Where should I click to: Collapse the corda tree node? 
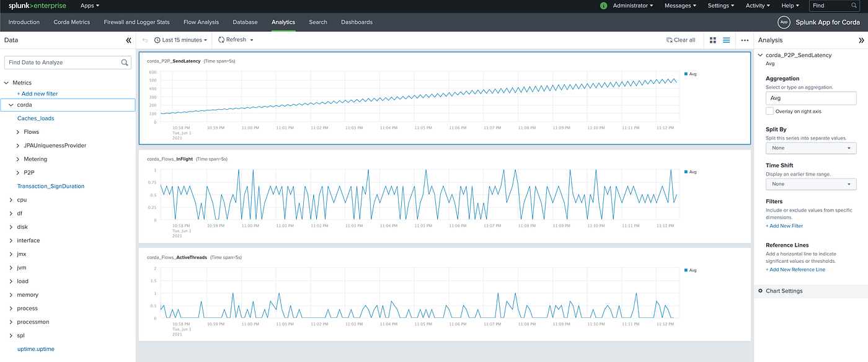coord(11,105)
